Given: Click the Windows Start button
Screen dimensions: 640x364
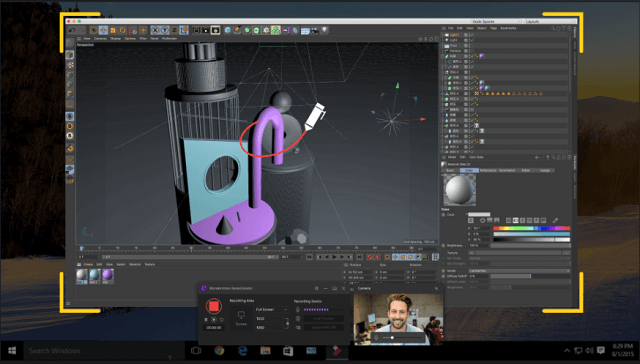Looking at the screenshot, I should [x=12, y=351].
